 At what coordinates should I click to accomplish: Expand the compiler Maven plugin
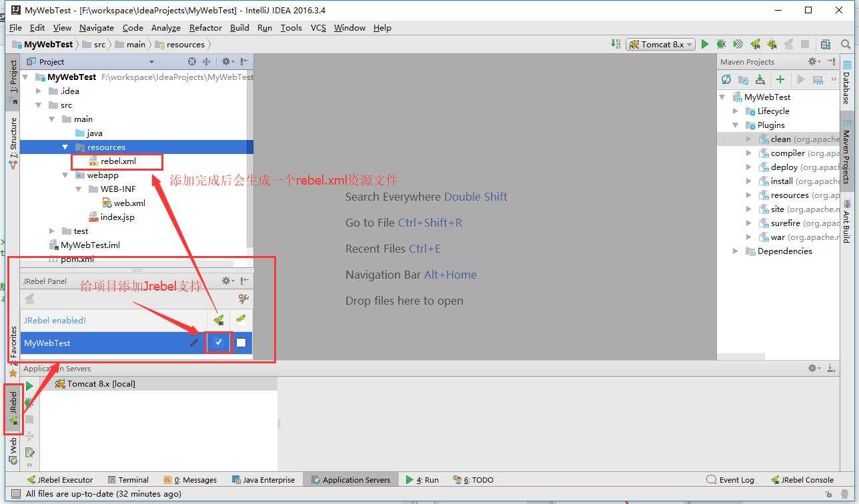tap(748, 153)
